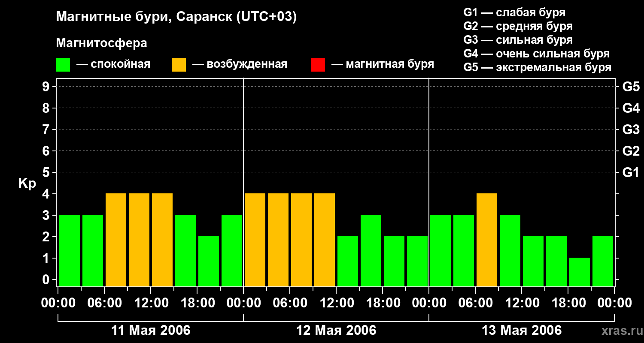This screenshot has width=644, height=343.
Task: Click the chart title 'Магнитные бури, Саранск'
Action: coord(176,17)
